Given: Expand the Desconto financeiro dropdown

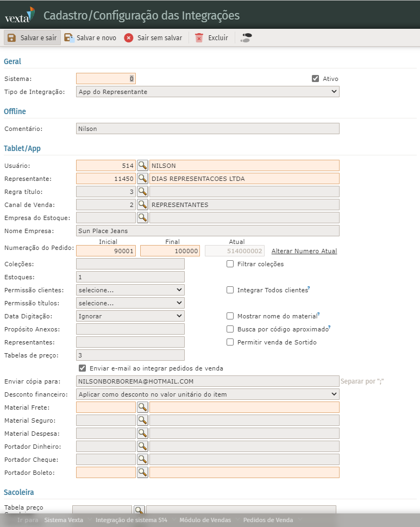Looking at the screenshot, I should (x=208, y=394).
